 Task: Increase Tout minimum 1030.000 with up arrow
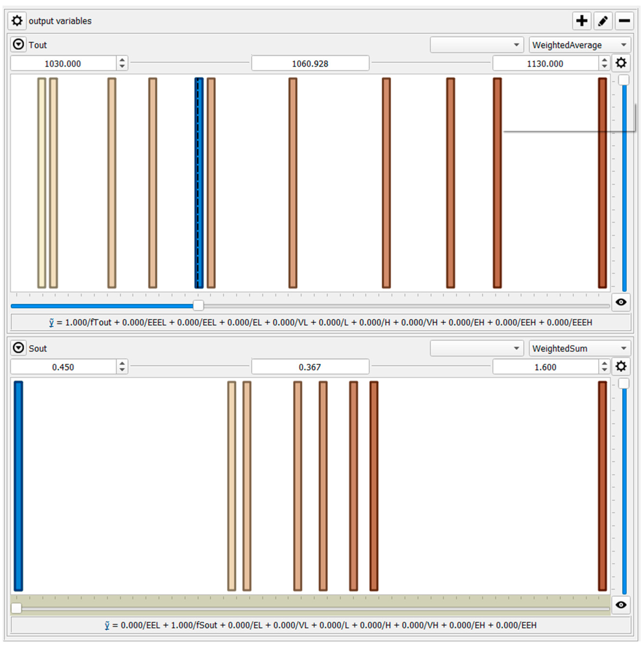(x=122, y=60)
